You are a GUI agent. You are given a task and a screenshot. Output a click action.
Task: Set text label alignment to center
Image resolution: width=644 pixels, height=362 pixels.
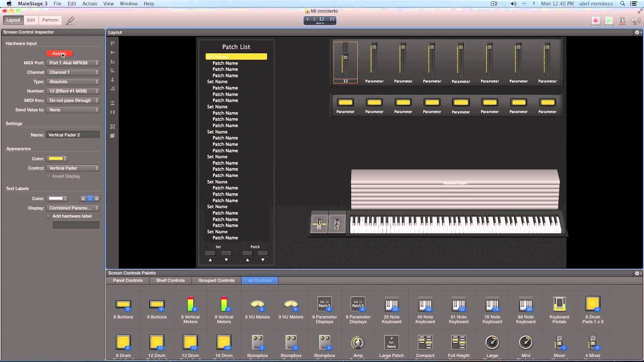click(90, 199)
